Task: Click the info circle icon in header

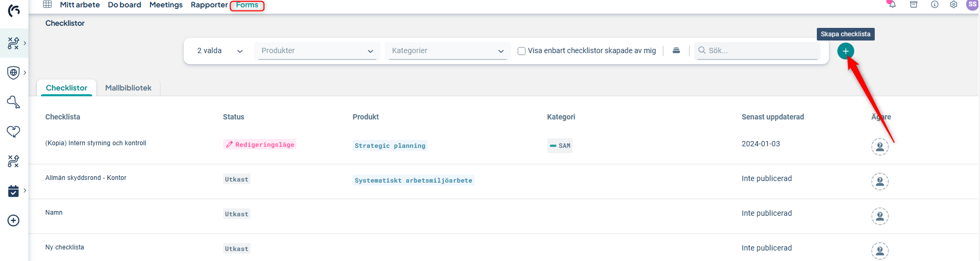Action: tap(934, 5)
